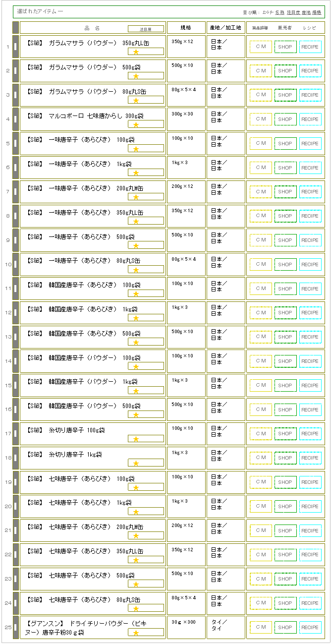Open SHOP for 一味唐辛子（あらびき）500g袋
This screenshot has width=331, height=644.
285,240
